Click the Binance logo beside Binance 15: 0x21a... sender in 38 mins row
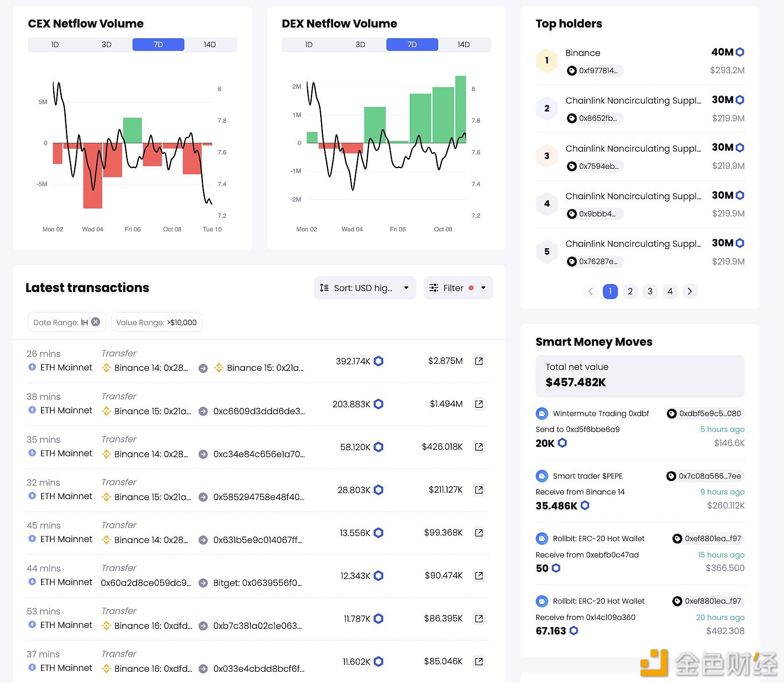784x683 pixels. pos(106,411)
